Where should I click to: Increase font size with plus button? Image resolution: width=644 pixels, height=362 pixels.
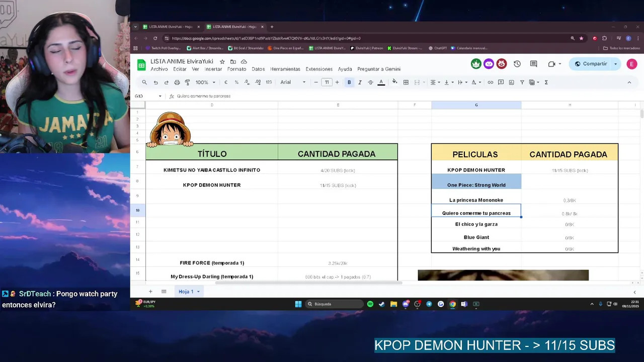tap(337, 82)
